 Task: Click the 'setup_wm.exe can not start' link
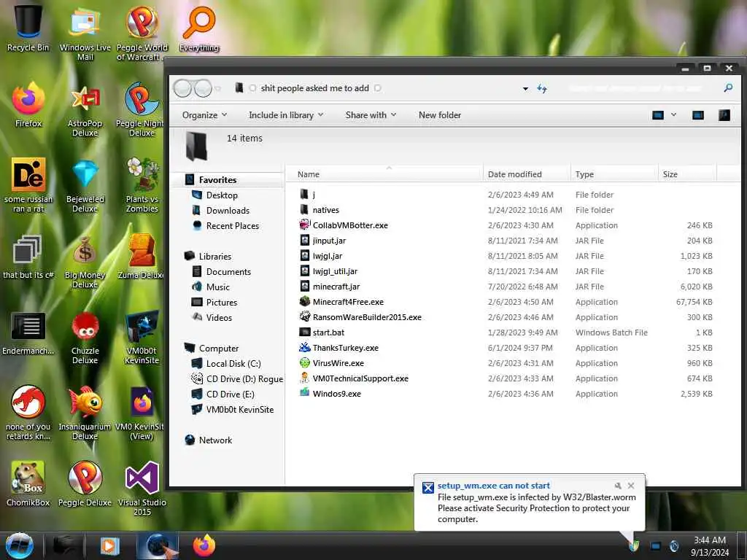click(x=494, y=486)
